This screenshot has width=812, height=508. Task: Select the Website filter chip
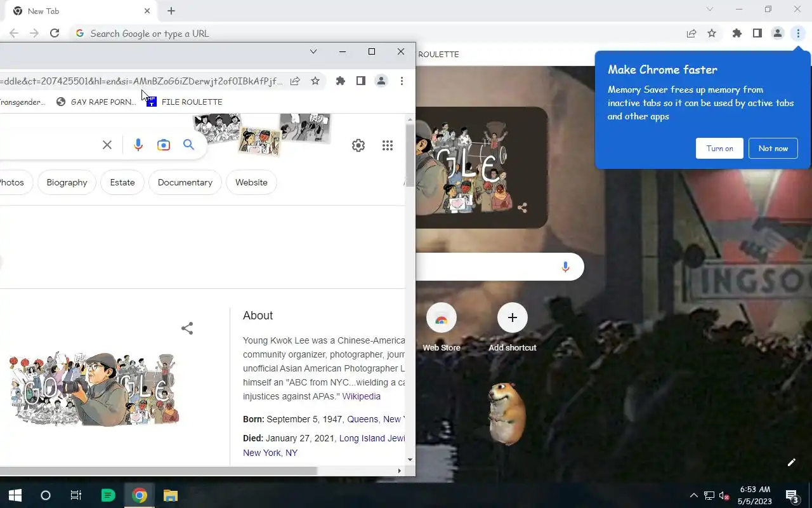[251, 182]
